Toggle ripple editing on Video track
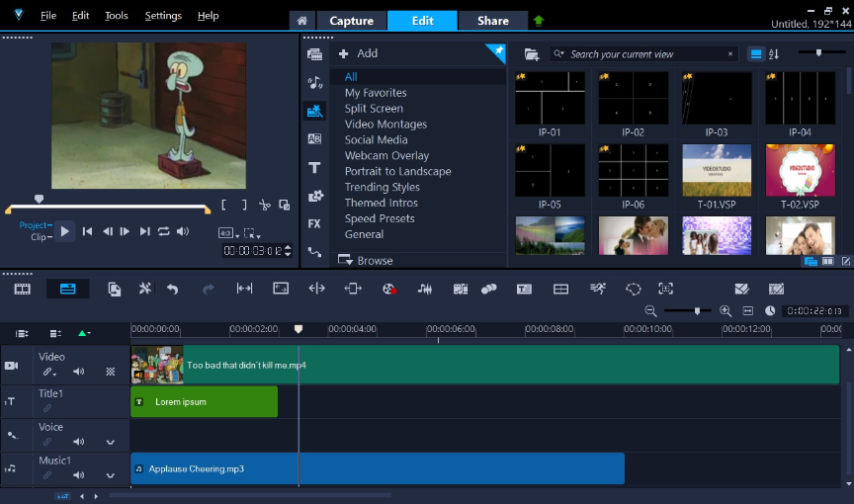 click(48, 373)
